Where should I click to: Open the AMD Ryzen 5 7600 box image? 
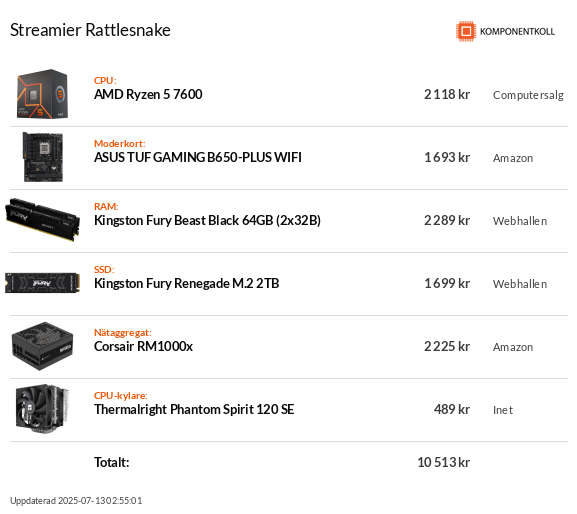[x=42, y=94]
